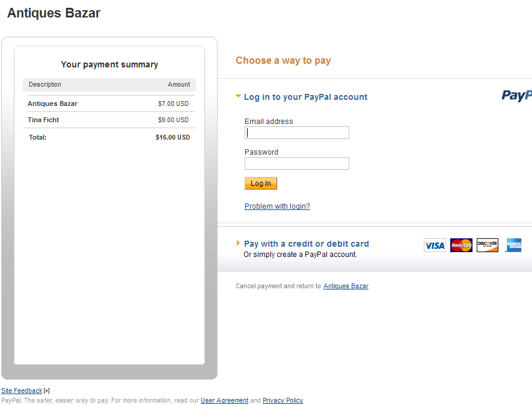532x405 pixels.
Task: Open the Privacy Policy link
Action: coord(283,400)
